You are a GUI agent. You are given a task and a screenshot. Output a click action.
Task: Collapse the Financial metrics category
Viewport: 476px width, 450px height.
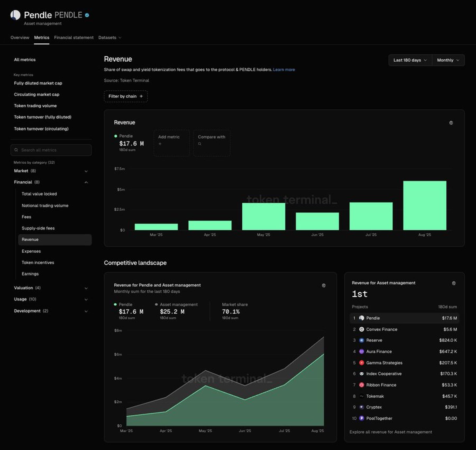click(51, 182)
